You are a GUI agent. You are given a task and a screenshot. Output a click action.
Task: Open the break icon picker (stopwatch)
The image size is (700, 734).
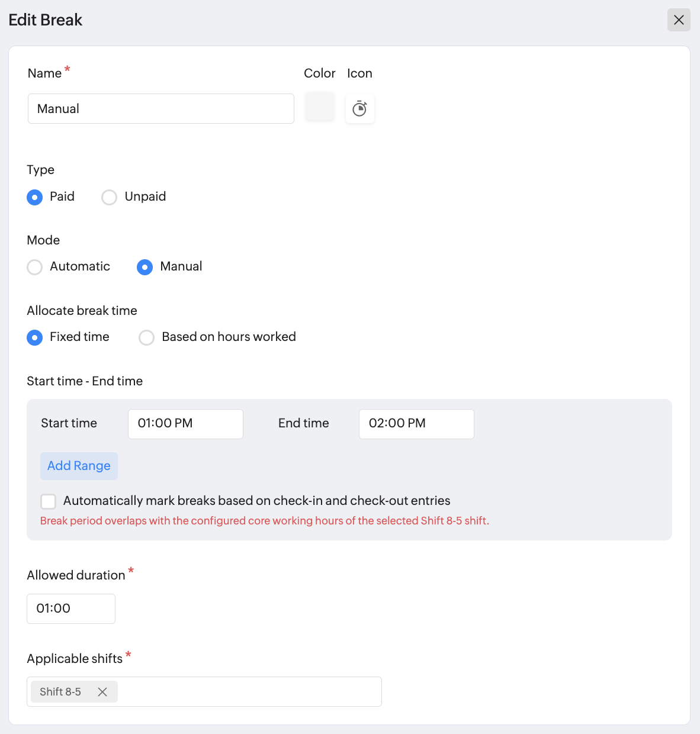pyautogui.click(x=359, y=109)
